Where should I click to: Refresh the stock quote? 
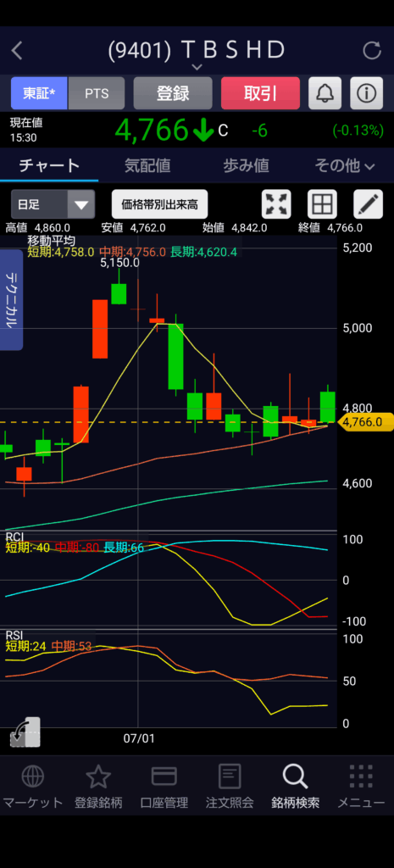click(372, 51)
